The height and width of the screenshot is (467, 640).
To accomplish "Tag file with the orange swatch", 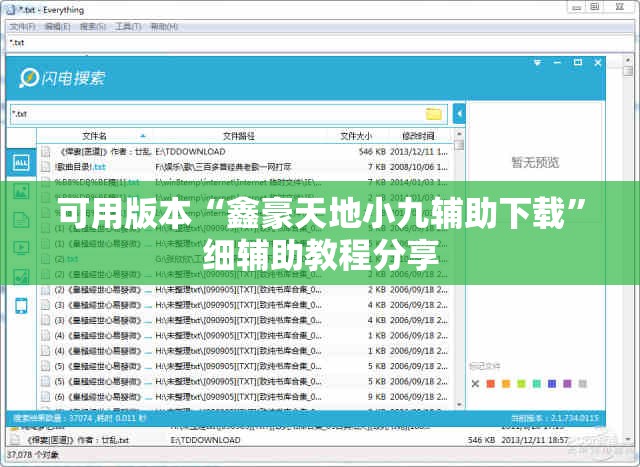I will [506, 384].
